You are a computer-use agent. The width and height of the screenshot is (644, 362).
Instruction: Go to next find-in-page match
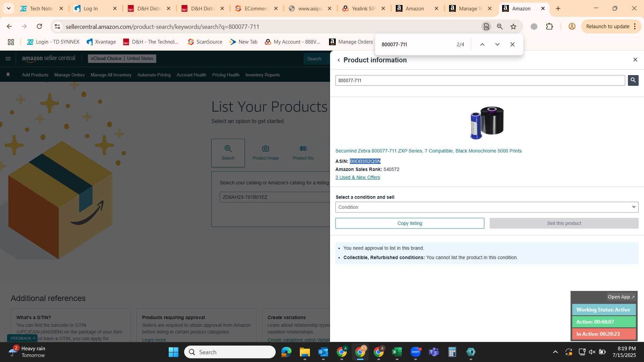(497, 44)
